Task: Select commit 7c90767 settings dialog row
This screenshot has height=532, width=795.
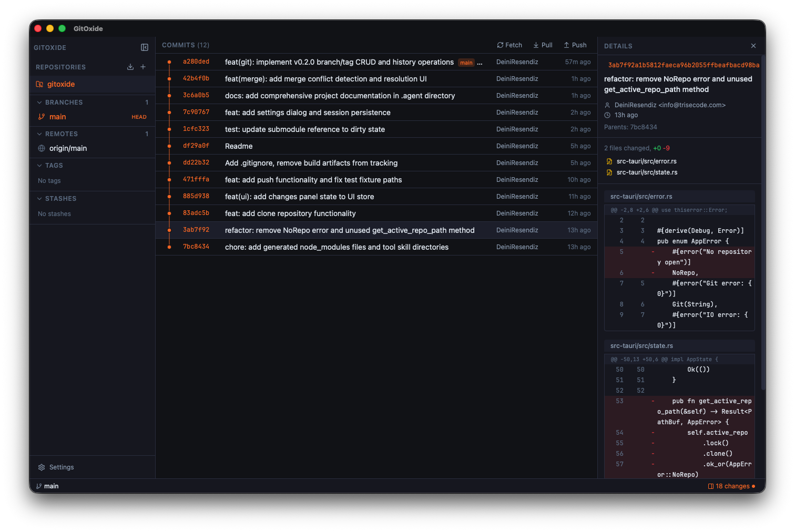Action: point(376,112)
